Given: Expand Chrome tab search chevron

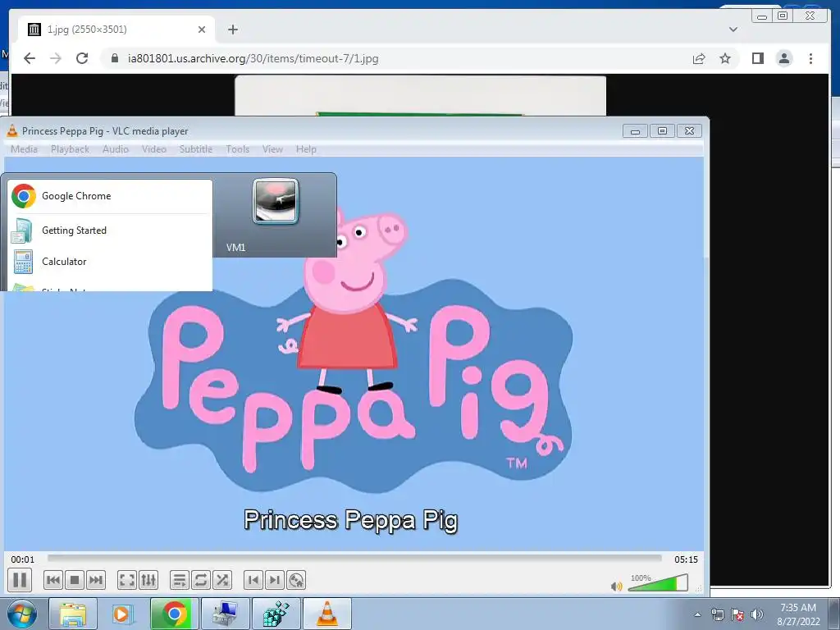Looking at the screenshot, I should (x=733, y=30).
